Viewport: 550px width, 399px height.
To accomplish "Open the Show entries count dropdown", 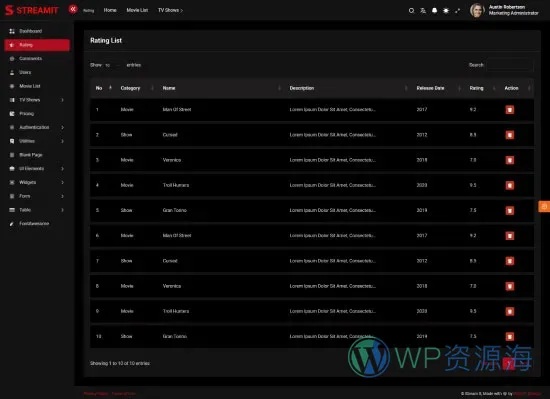I will tap(114, 65).
